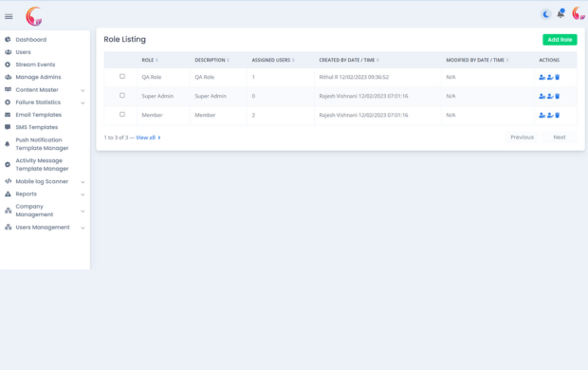This screenshot has width=588, height=370.
Task: Expand the Failure Statistics submenu chevron
Action: pyautogui.click(x=83, y=102)
